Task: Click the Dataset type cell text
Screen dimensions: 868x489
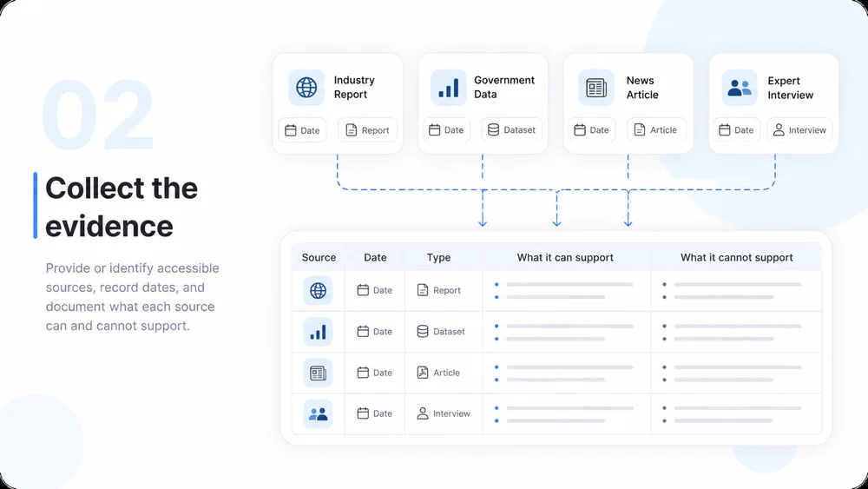Action: (x=449, y=332)
